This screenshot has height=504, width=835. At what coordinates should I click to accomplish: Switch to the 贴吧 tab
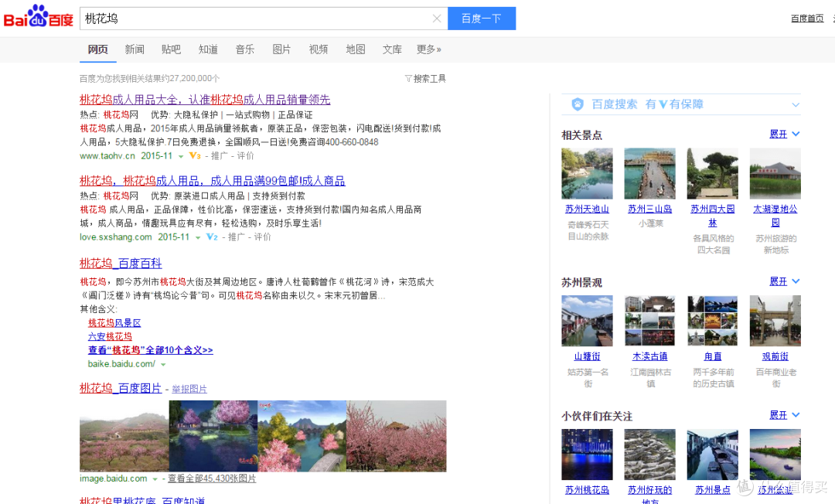coord(171,49)
